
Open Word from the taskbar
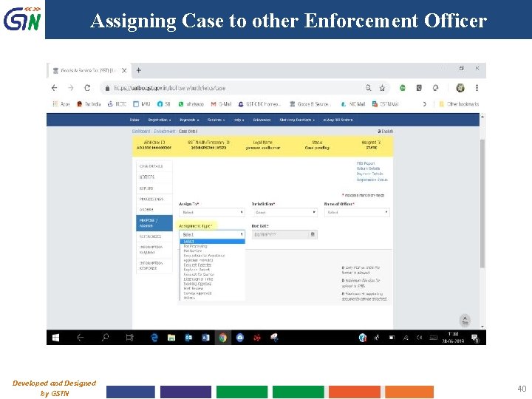coord(205,338)
